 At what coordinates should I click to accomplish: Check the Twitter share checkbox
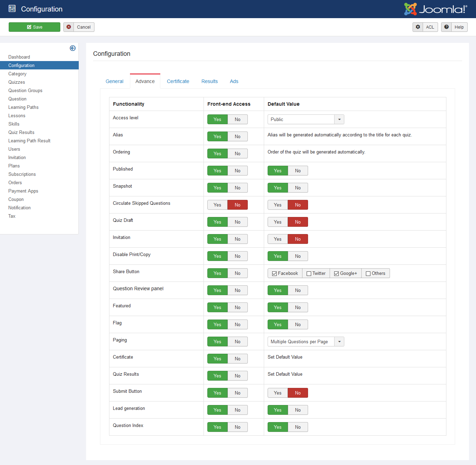pos(309,273)
